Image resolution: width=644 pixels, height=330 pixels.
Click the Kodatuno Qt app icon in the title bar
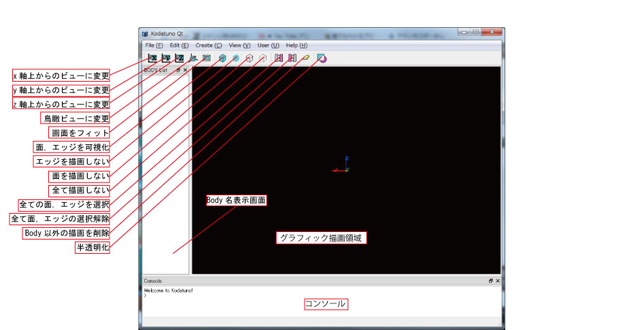145,34
